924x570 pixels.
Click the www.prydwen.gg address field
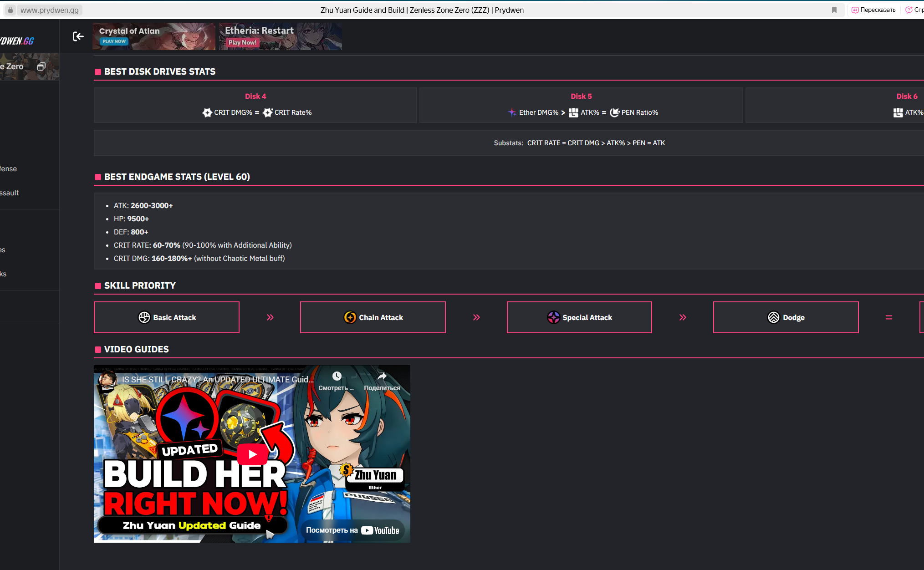pos(49,10)
